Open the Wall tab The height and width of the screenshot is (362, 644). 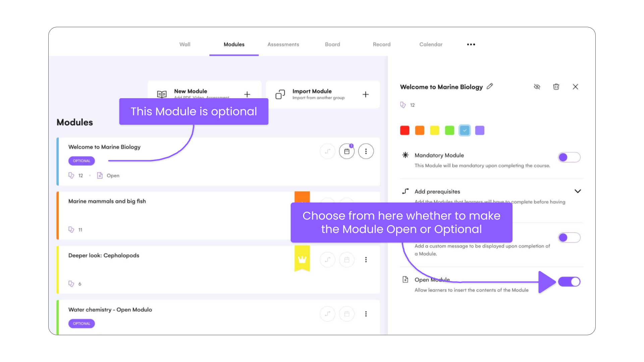coord(185,44)
